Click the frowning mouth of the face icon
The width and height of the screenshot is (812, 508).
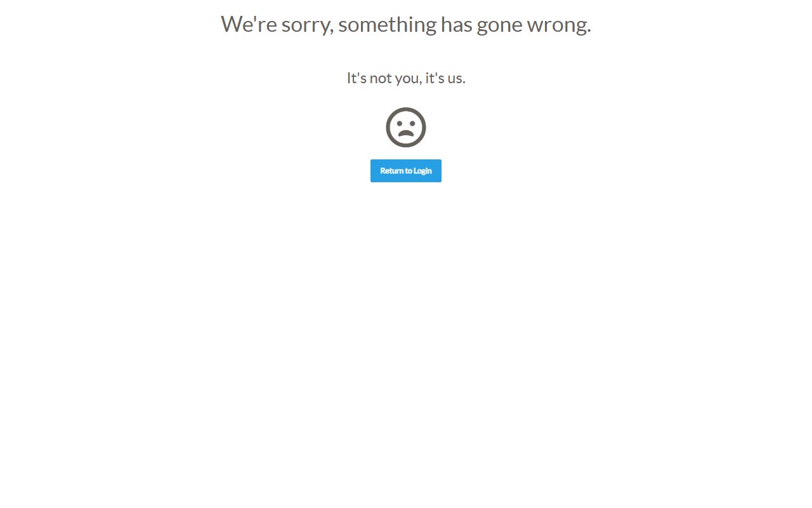click(406, 135)
